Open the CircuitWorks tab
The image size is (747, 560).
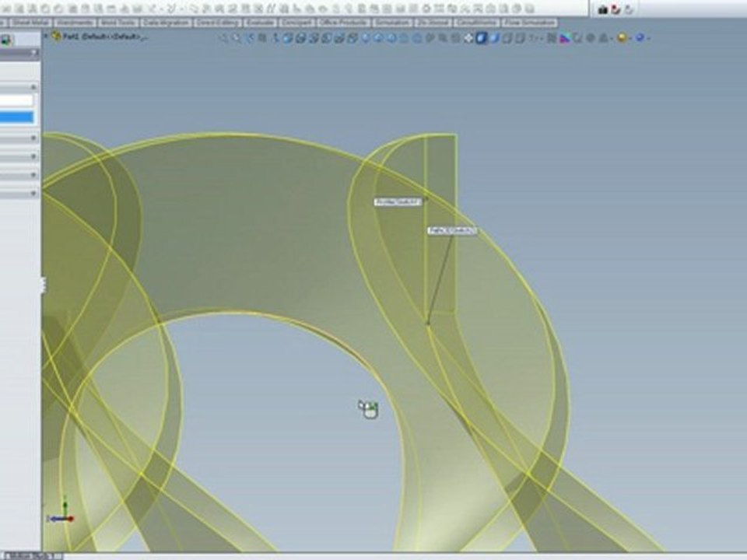[x=477, y=23]
